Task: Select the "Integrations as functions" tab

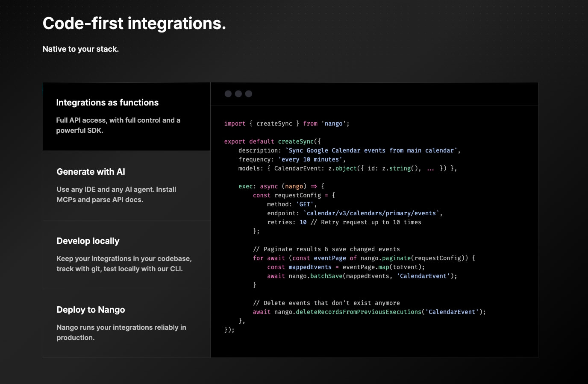Action: point(126,117)
